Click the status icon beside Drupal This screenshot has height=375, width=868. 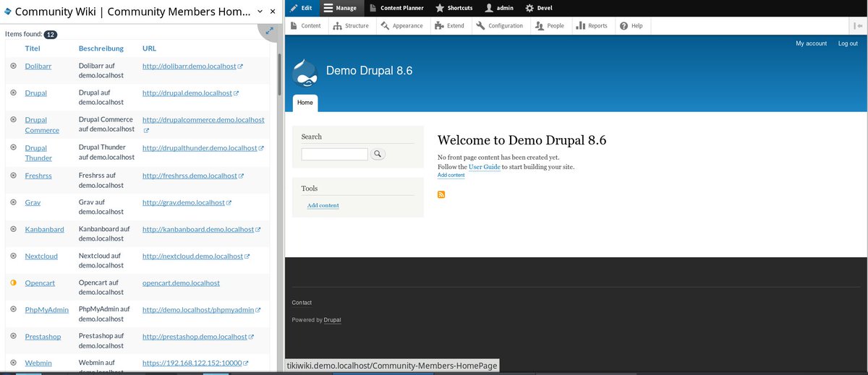[x=13, y=92]
